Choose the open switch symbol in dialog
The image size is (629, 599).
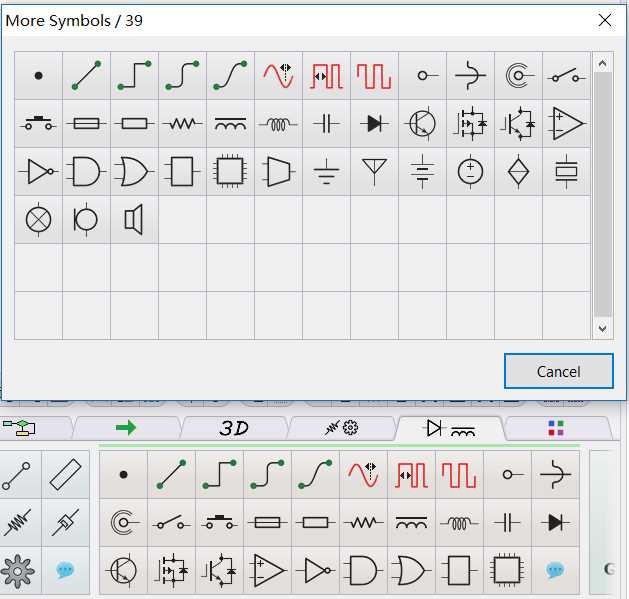point(566,75)
